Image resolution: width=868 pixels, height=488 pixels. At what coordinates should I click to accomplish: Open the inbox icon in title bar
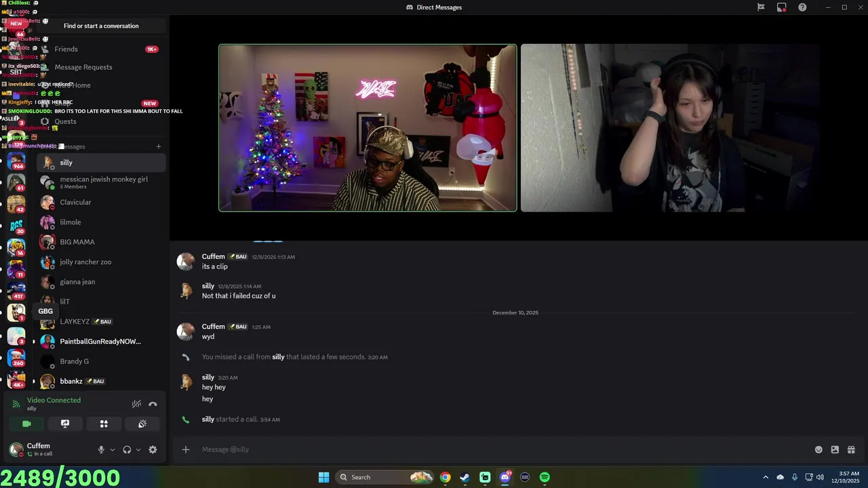tap(782, 7)
